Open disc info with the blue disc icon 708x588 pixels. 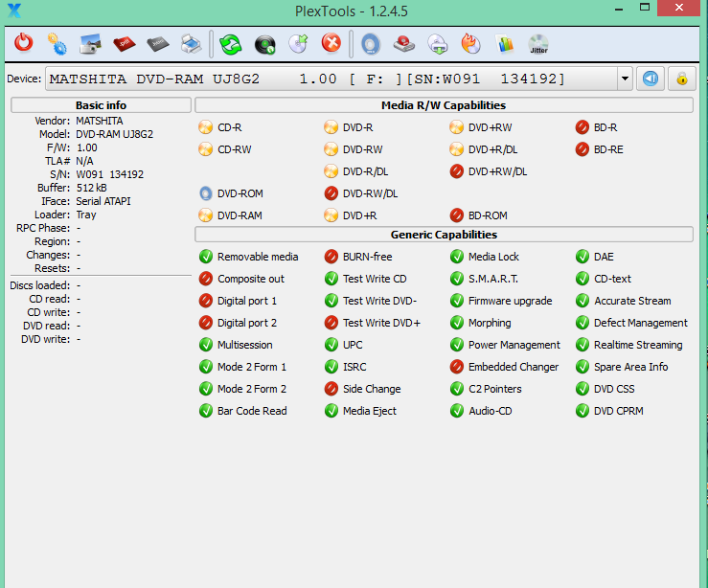tap(371, 44)
